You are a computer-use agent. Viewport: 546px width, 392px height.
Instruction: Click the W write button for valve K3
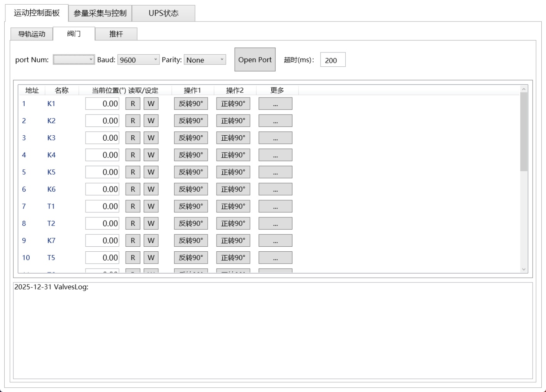[x=151, y=138]
